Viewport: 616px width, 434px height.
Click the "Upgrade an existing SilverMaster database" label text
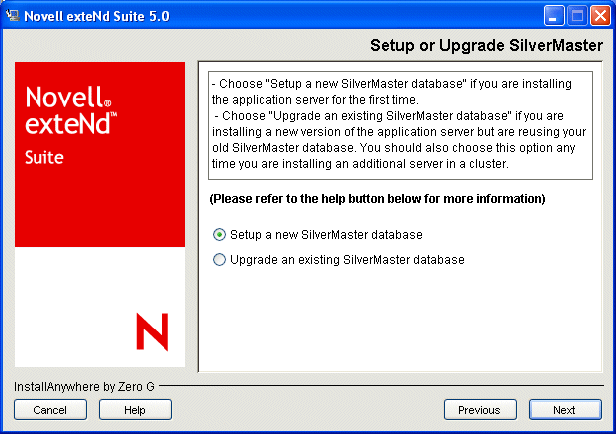[347, 260]
